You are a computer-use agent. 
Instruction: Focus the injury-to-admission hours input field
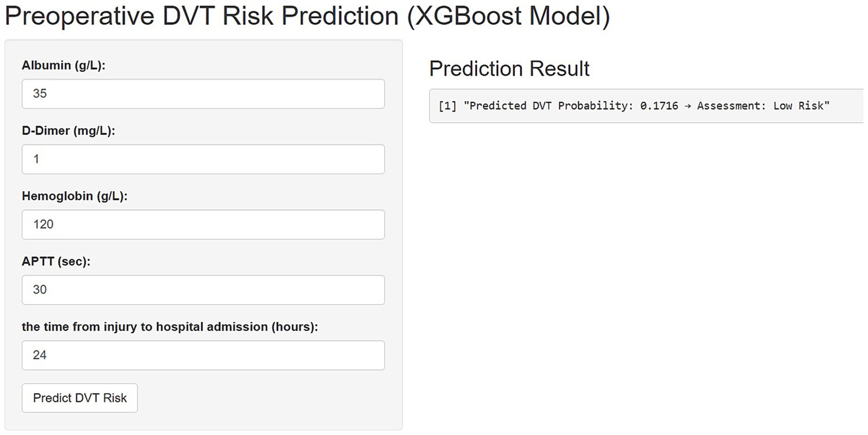point(203,355)
